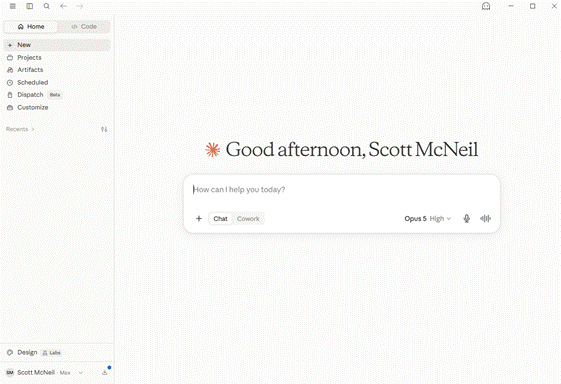The height and width of the screenshot is (384, 561).
Task: Click the house icon on Home tab
Action: click(x=21, y=26)
